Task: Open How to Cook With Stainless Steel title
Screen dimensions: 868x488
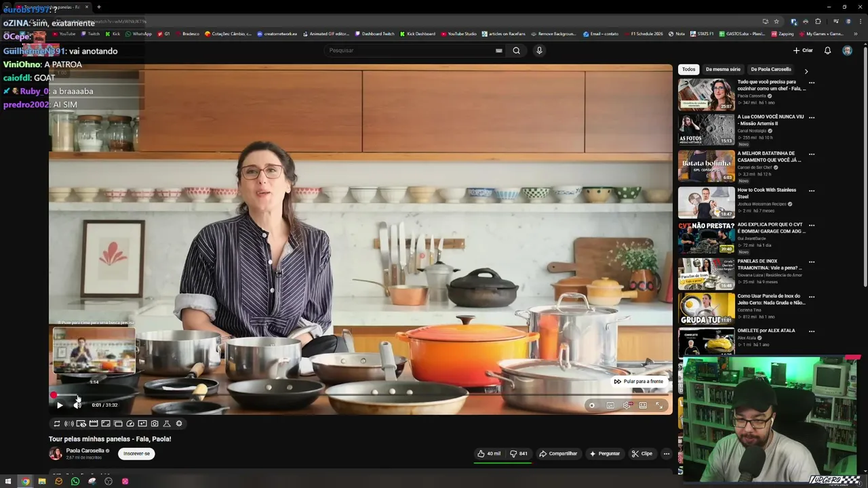Action: click(766, 193)
